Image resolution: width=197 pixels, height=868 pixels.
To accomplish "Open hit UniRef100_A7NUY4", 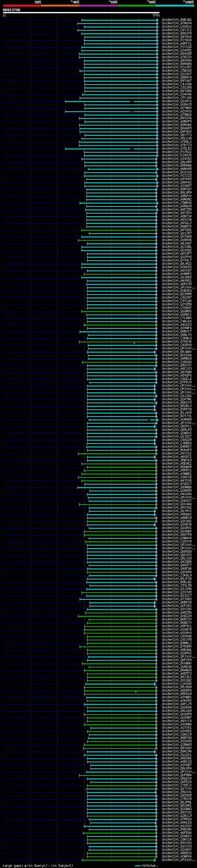I will click(177, 23).
